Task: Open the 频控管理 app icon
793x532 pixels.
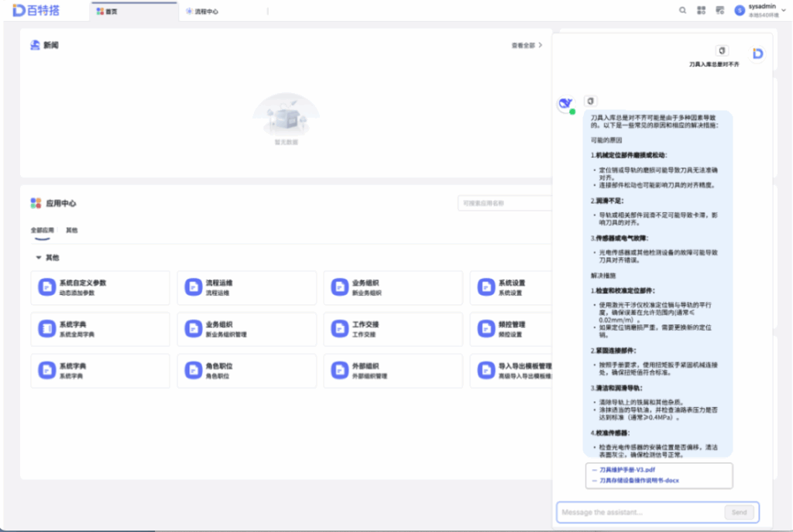Action: click(x=486, y=328)
